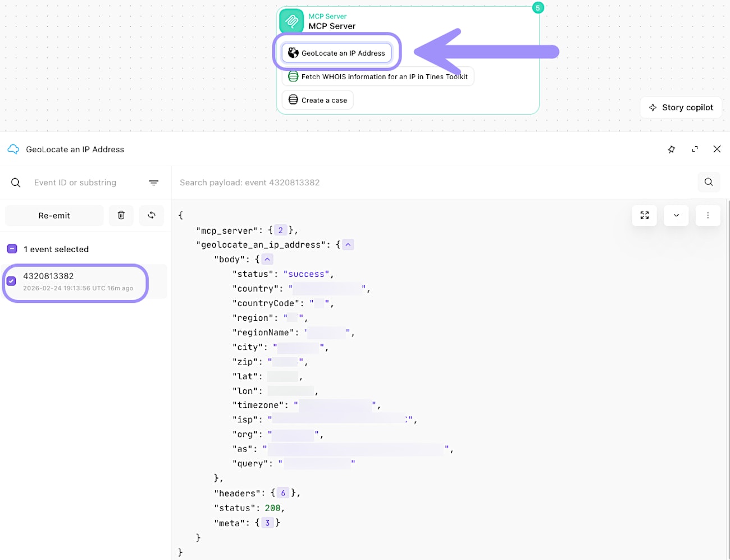Click the pin panel icon
730x560 pixels.
click(x=672, y=149)
